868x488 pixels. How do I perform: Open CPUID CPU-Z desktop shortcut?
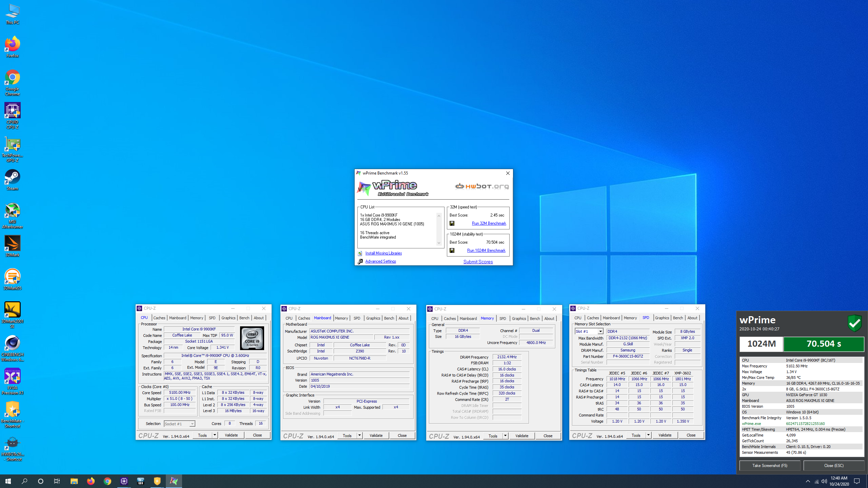(x=12, y=116)
